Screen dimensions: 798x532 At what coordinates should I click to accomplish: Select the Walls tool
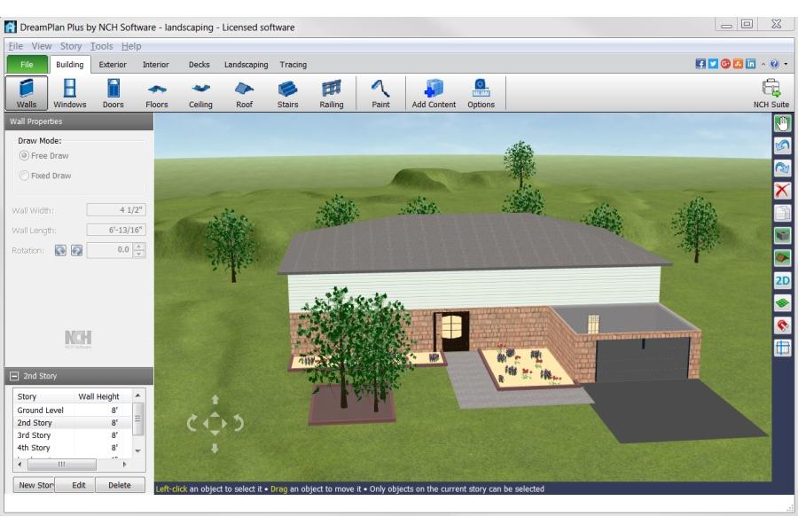coord(27,93)
